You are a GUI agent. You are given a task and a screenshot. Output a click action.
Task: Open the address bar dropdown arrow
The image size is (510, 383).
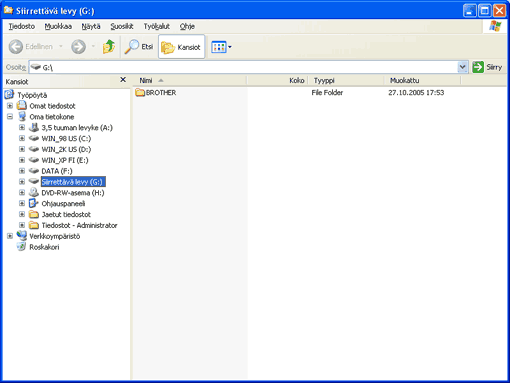coord(462,67)
